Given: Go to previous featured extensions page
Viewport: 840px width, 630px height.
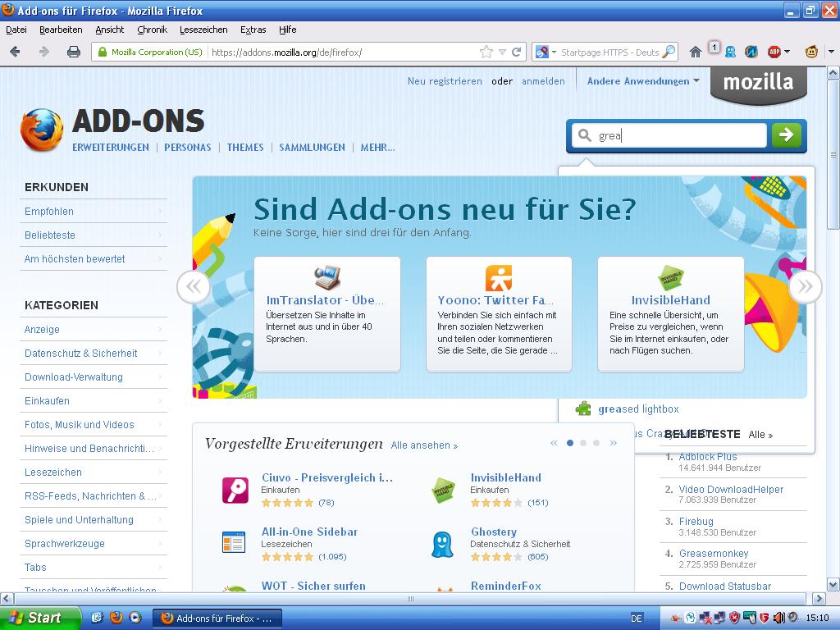Looking at the screenshot, I should [554, 443].
